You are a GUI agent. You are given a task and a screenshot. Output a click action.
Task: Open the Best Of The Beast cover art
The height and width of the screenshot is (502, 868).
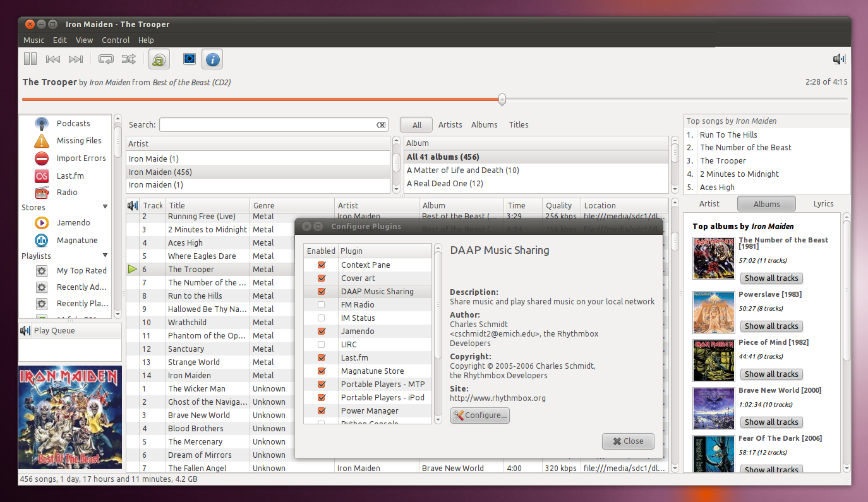70,417
